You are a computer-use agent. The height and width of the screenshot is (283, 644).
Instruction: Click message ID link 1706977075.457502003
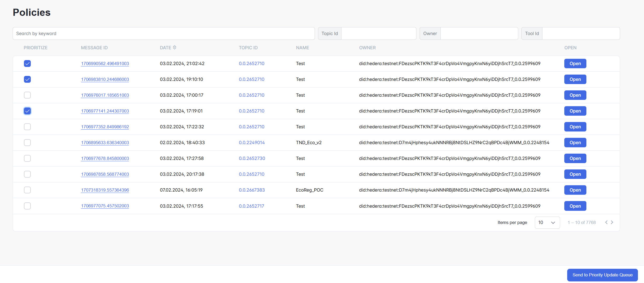pos(105,206)
